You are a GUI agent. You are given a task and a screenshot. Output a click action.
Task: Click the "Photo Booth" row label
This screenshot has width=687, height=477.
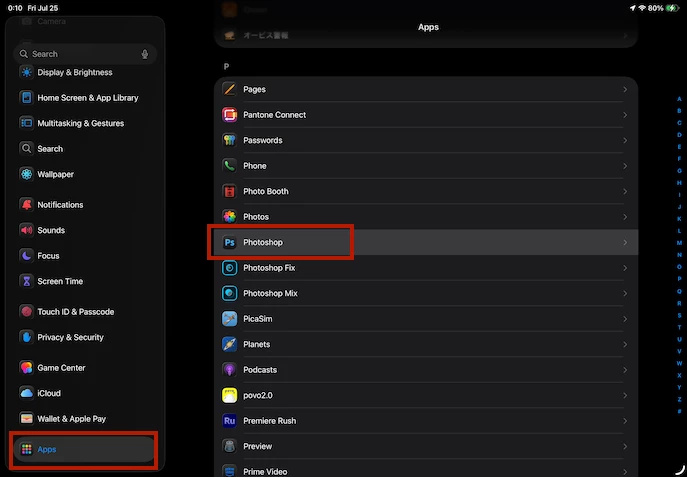click(266, 191)
